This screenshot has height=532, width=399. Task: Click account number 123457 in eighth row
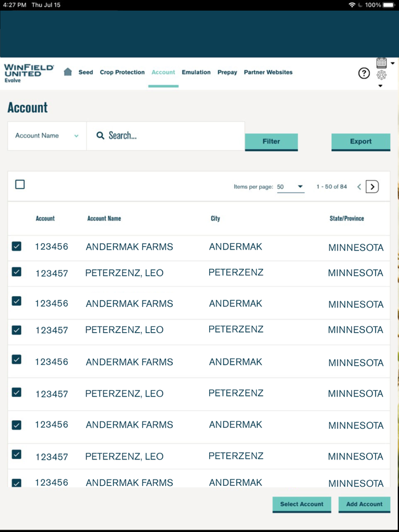52,457
